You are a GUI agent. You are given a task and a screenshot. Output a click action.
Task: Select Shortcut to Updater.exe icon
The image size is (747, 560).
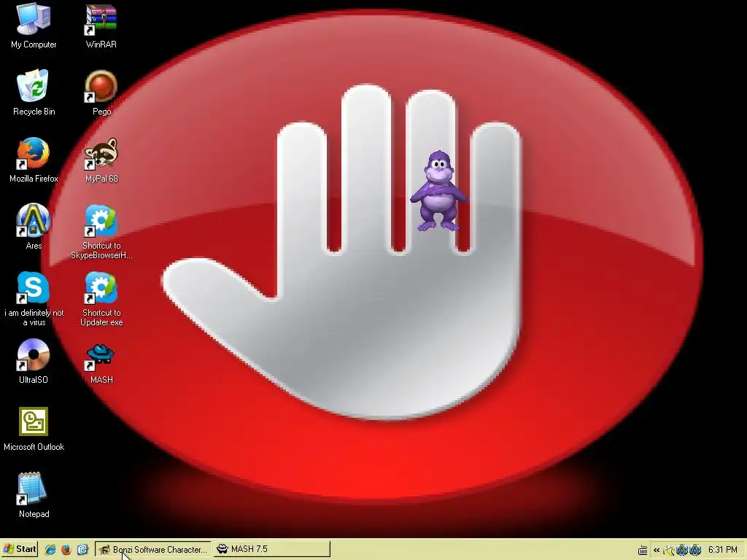coord(101,299)
